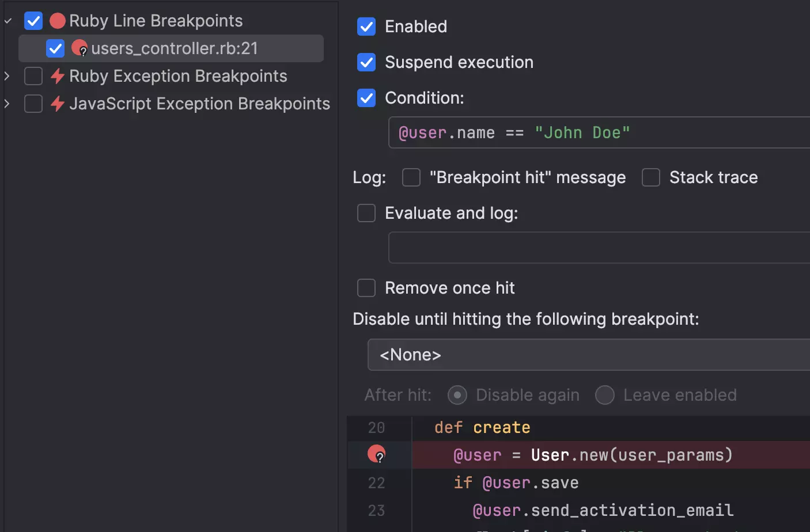Enable "Breakpoint hit" message logging
810x532 pixels.
coord(411,177)
